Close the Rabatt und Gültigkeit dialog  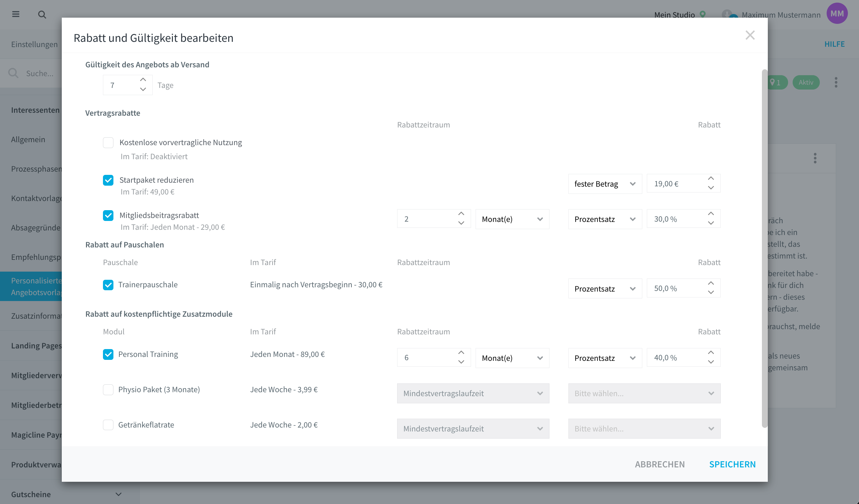[750, 35]
